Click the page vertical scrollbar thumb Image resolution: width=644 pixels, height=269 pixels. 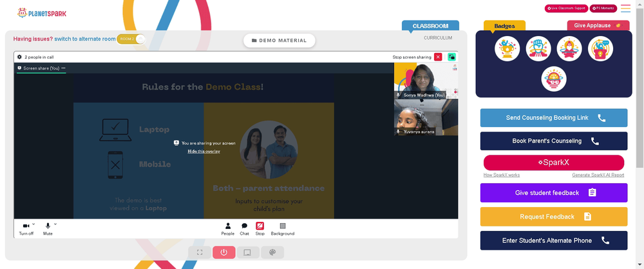(640, 87)
